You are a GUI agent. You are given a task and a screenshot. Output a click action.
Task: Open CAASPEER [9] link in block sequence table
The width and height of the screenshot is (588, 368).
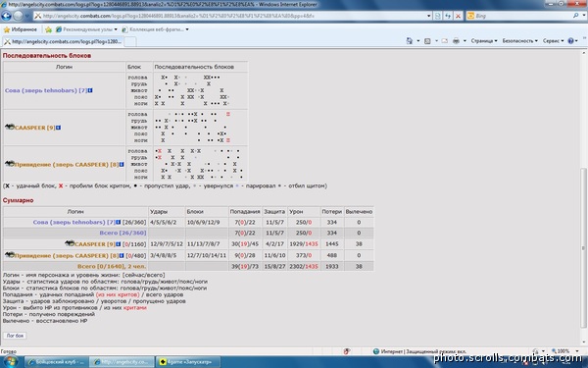(x=35, y=128)
